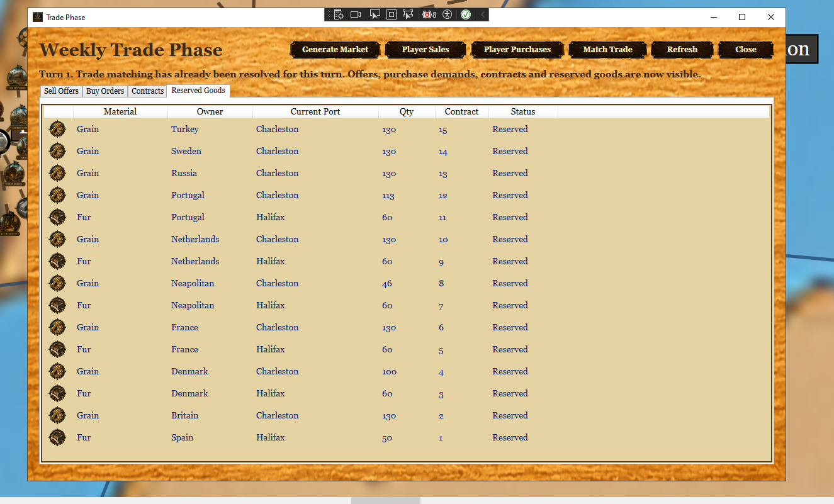
Task: Select the Grain icon in Neapolitan's Charleston row
Action: 57,283
